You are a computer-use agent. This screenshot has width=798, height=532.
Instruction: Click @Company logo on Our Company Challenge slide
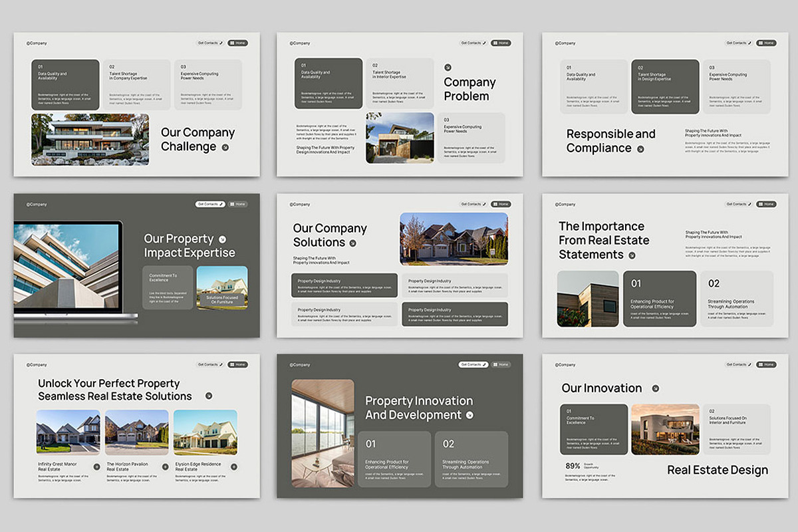click(x=37, y=43)
